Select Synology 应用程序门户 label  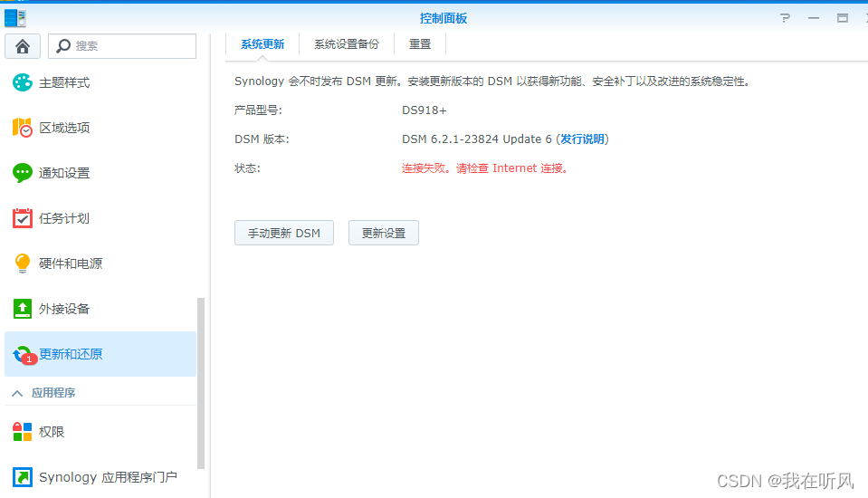click(x=108, y=477)
